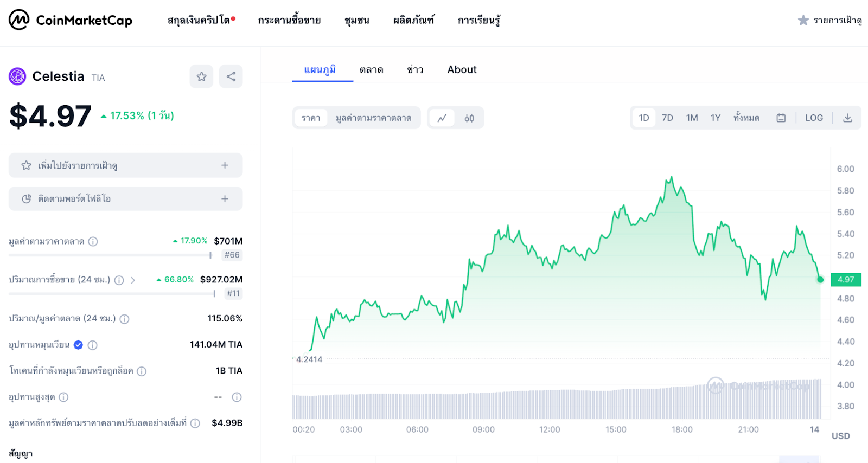Open the ตลาด tab

371,70
